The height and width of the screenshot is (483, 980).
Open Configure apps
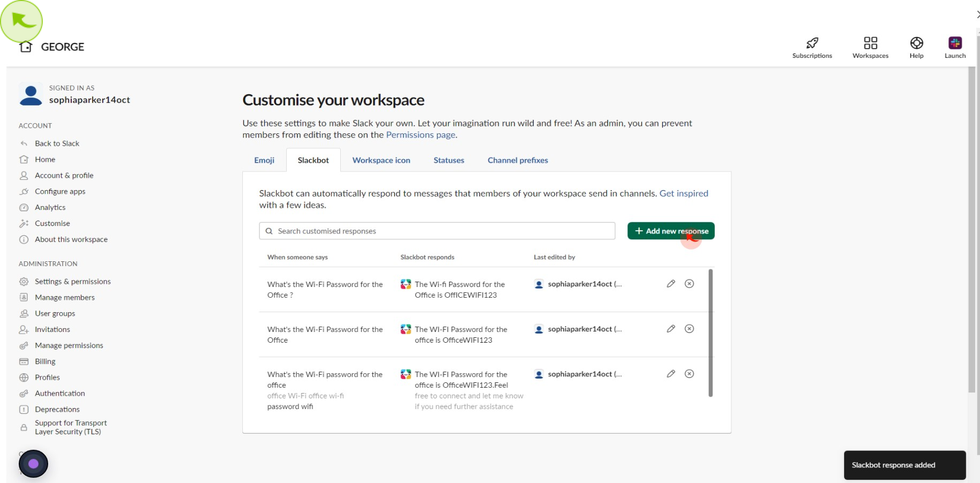click(60, 192)
